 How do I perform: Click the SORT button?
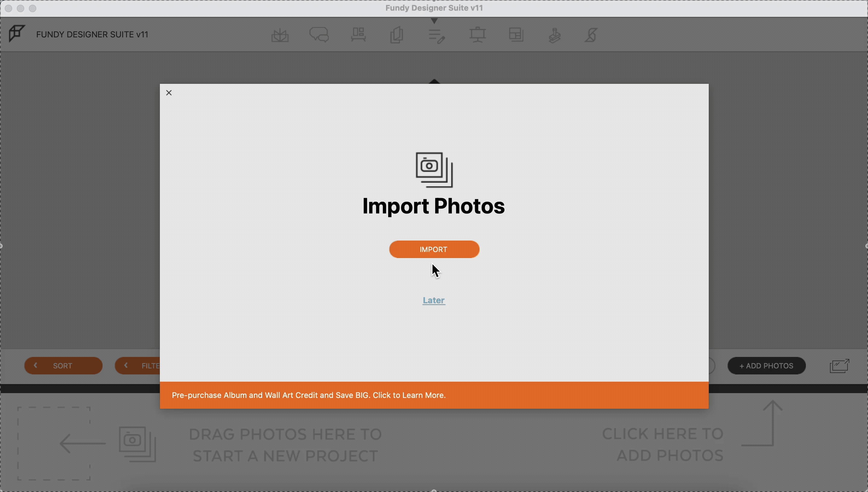point(63,366)
